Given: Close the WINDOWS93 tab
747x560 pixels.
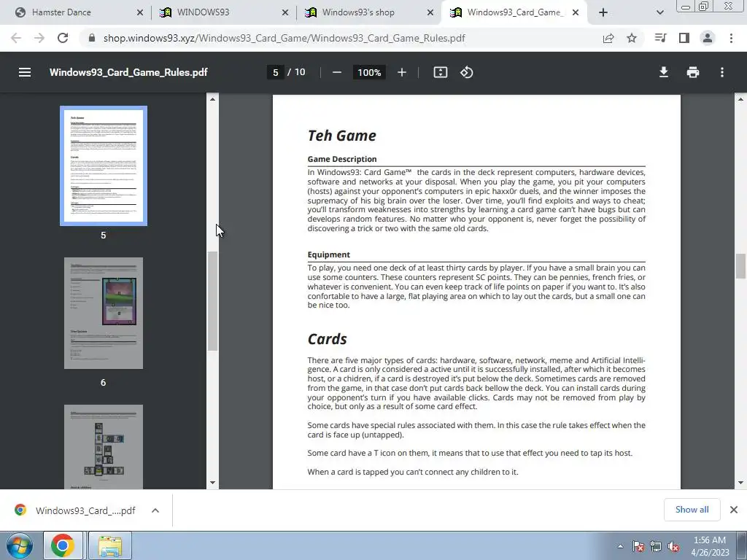Looking at the screenshot, I should pyautogui.click(x=285, y=12).
